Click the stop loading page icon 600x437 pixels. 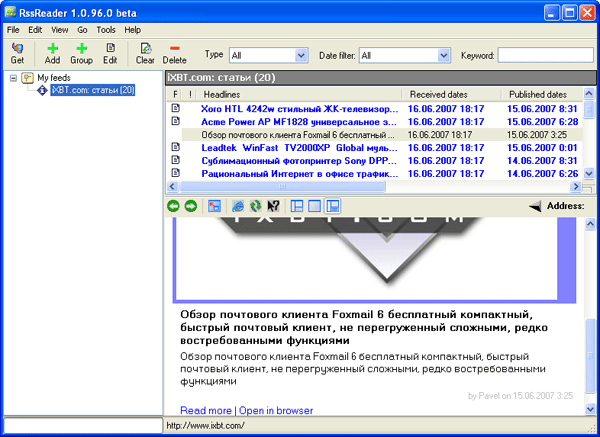pyautogui.click(x=214, y=206)
